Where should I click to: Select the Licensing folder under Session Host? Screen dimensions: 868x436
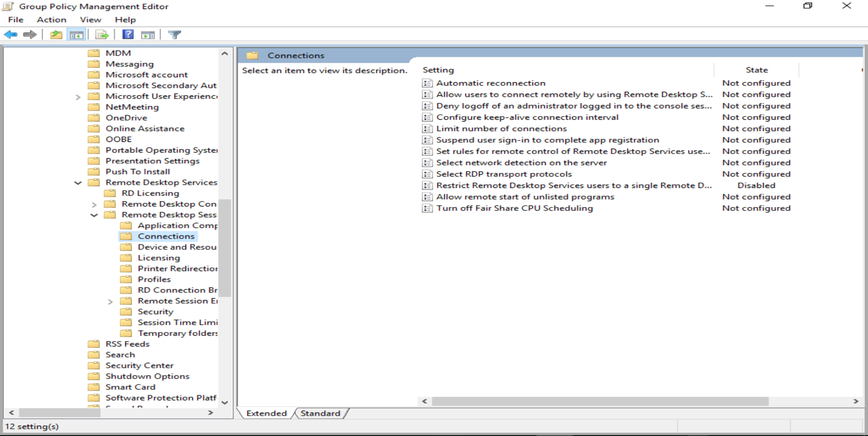pos(159,258)
